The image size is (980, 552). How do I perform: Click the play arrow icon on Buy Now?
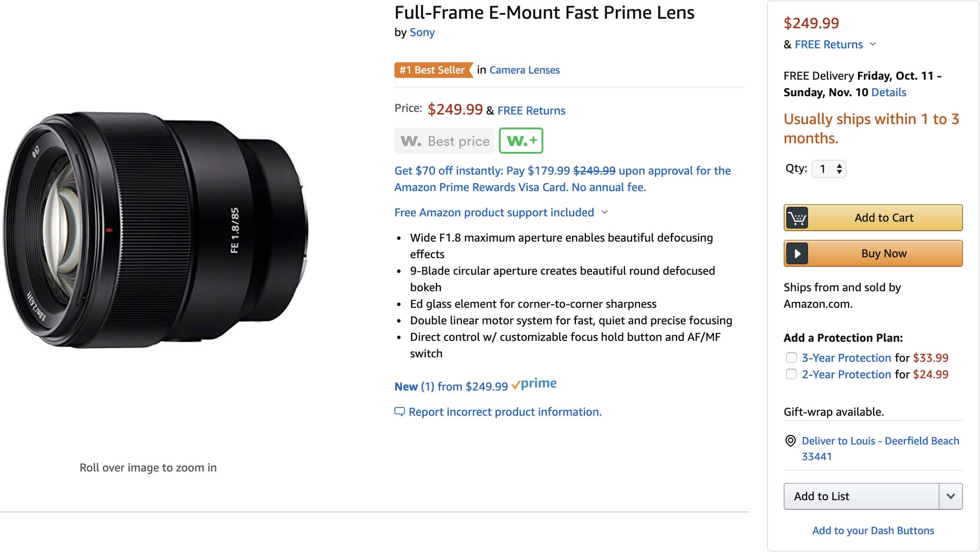point(797,253)
